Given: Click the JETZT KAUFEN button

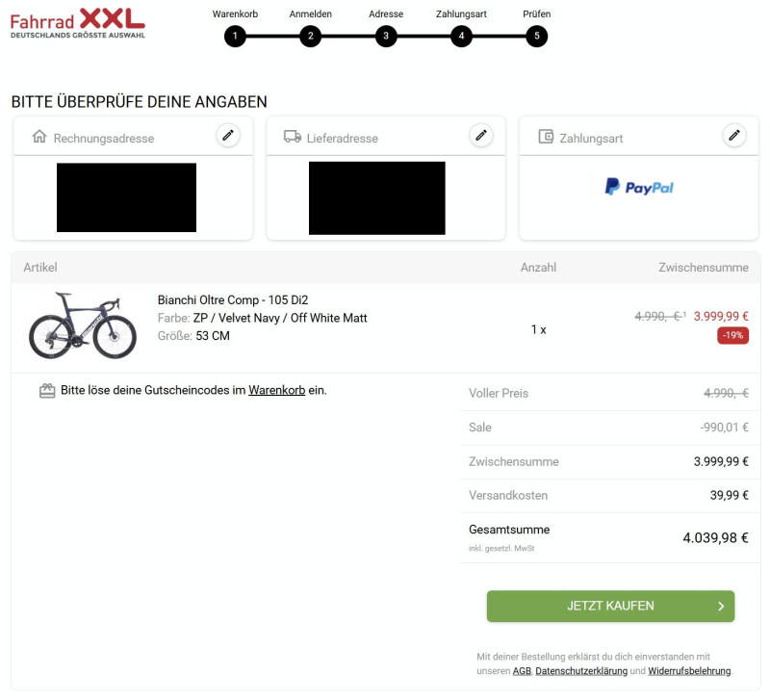Looking at the screenshot, I should [610, 606].
